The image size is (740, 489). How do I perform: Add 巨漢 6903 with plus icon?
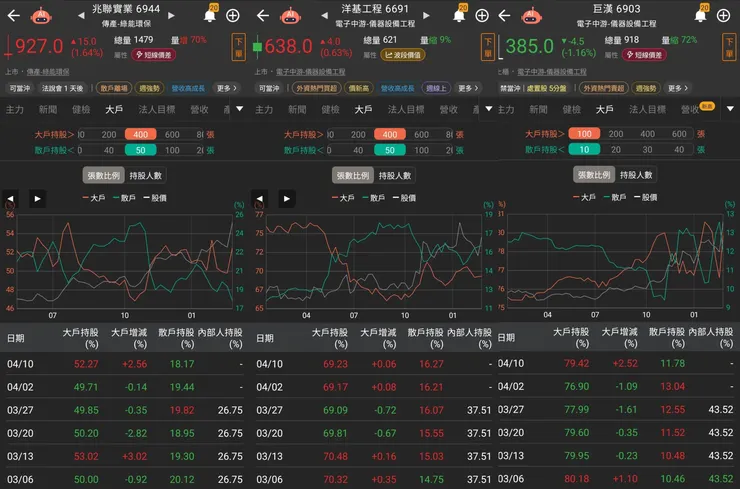(x=723, y=16)
